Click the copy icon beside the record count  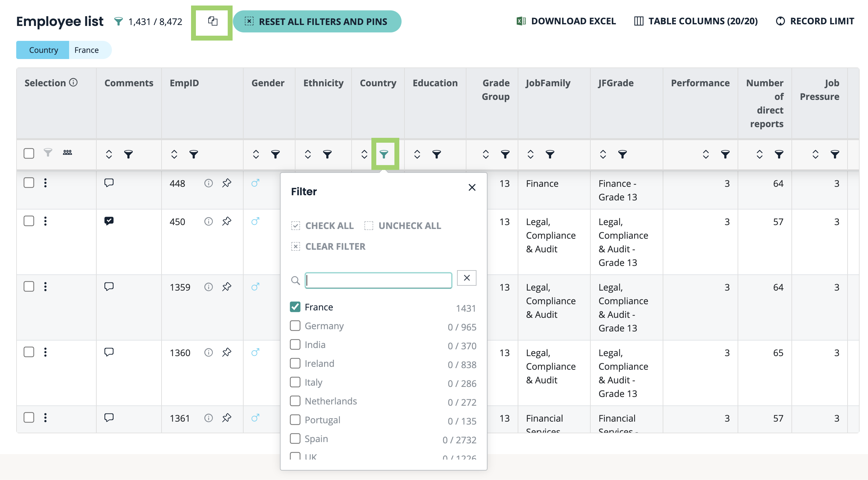point(212,21)
